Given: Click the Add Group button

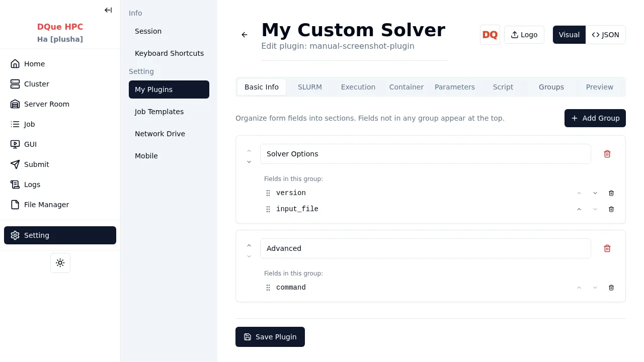Looking at the screenshot, I should 595,118.
